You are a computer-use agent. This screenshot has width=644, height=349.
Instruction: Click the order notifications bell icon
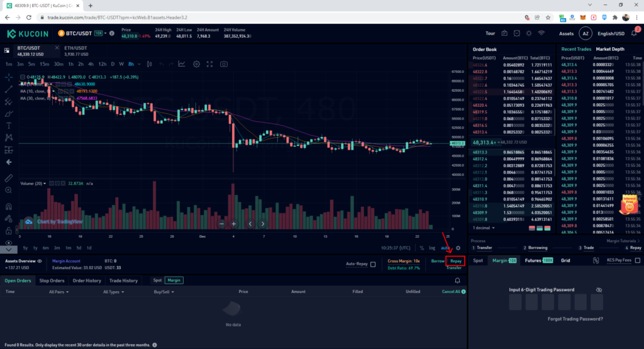pyautogui.click(x=457, y=280)
